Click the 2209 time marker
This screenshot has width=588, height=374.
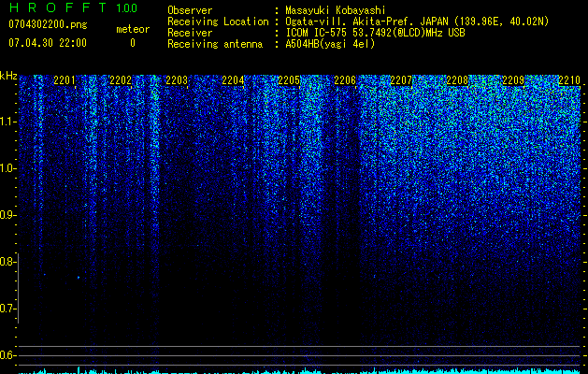(x=513, y=80)
